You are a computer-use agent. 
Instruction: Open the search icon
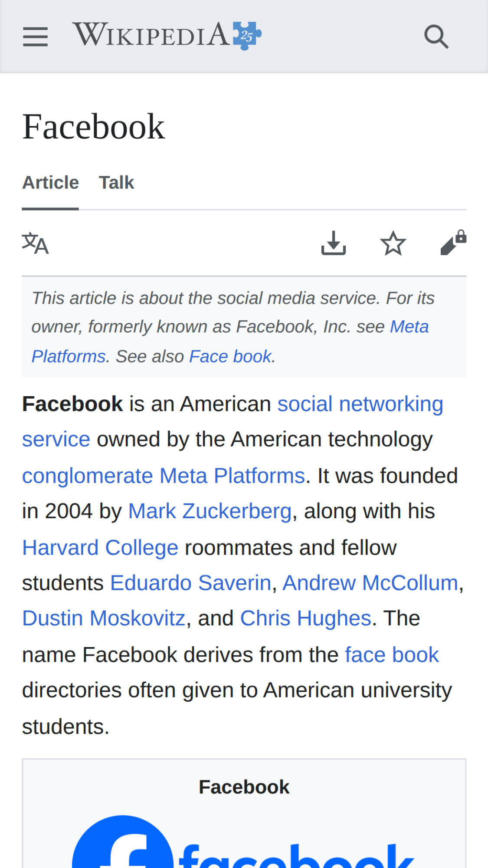[436, 36]
